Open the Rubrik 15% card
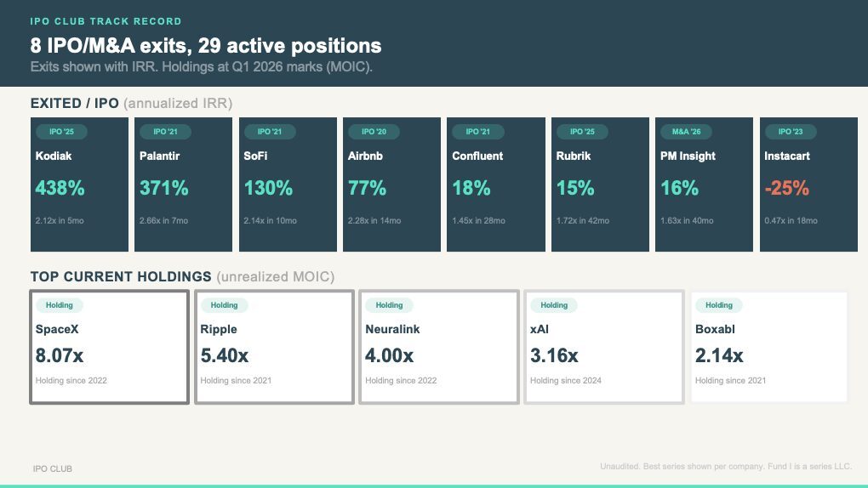The height and width of the screenshot is (488, 868). 600,184
